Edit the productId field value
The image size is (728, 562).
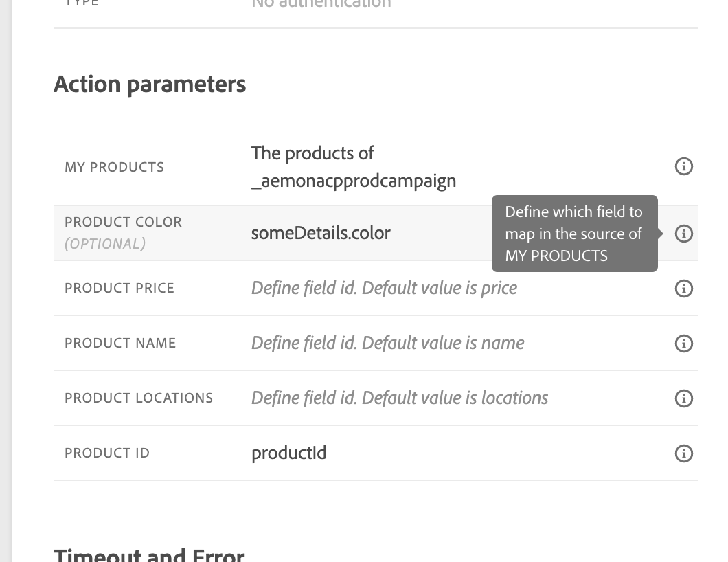click(x=288, y=453)
